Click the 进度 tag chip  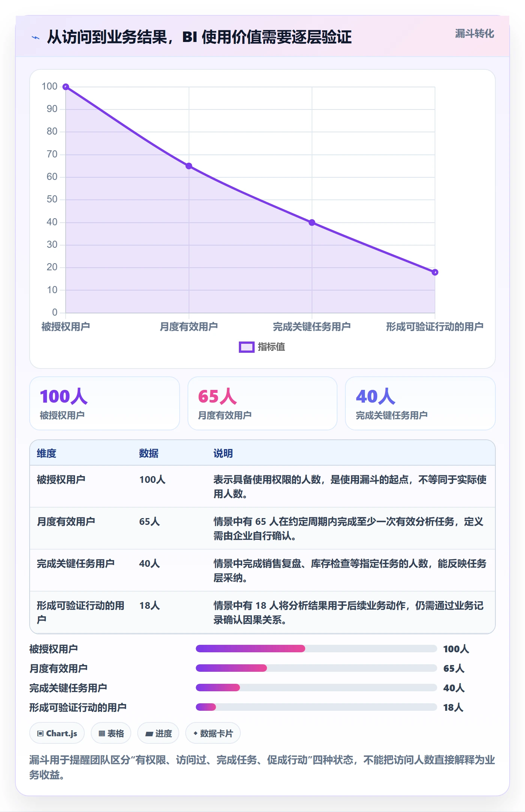(x=158, y=733)
